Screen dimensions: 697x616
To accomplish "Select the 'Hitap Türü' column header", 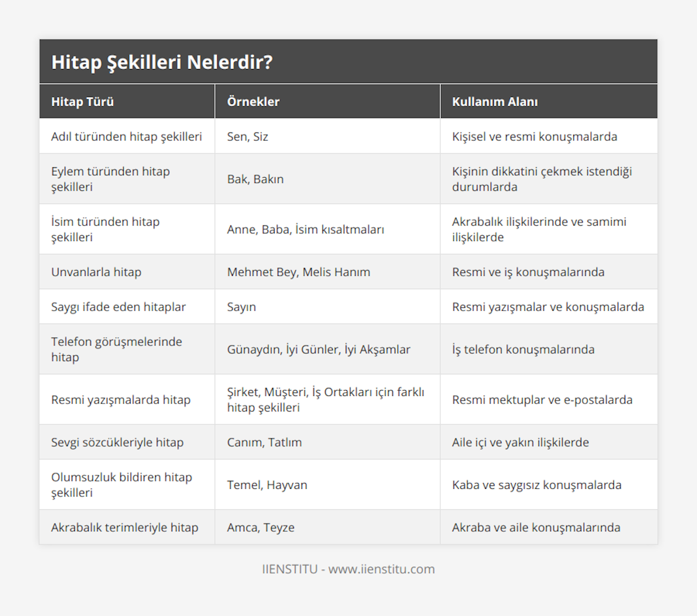I will pyautogui.click(x=82, y=102).
